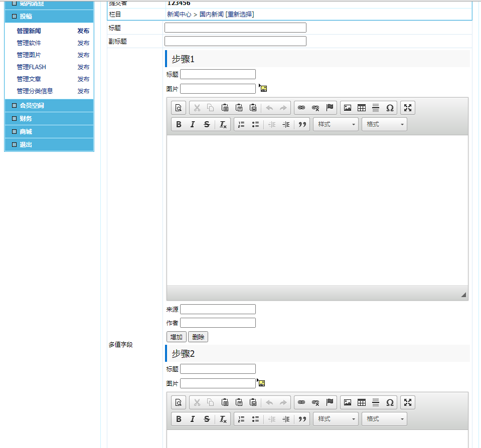Click the insert image icon in 步骤1 editor
481x448 pixels.
(x=347, y=108)
